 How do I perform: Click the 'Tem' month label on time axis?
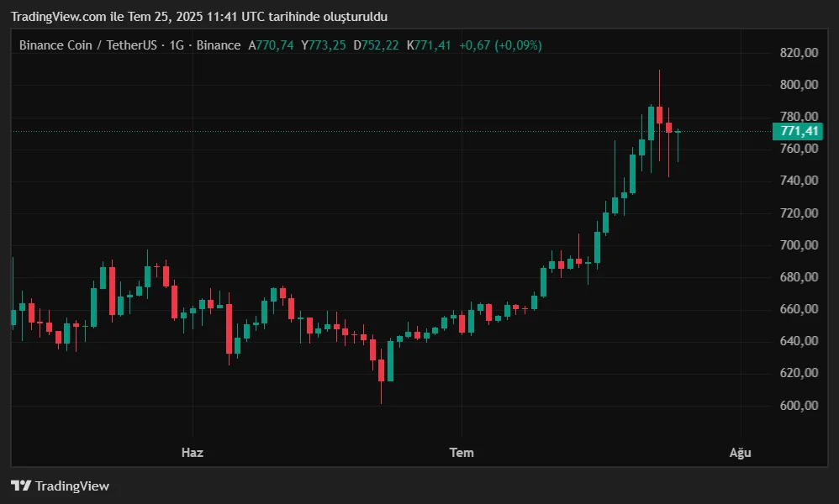462,453
